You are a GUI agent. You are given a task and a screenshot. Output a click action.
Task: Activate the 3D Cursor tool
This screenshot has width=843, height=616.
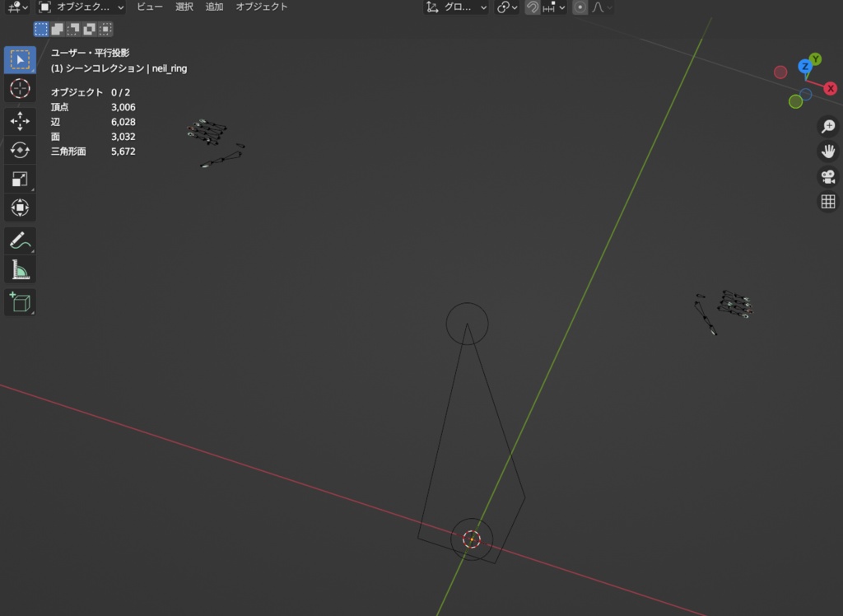click(20, 88)
